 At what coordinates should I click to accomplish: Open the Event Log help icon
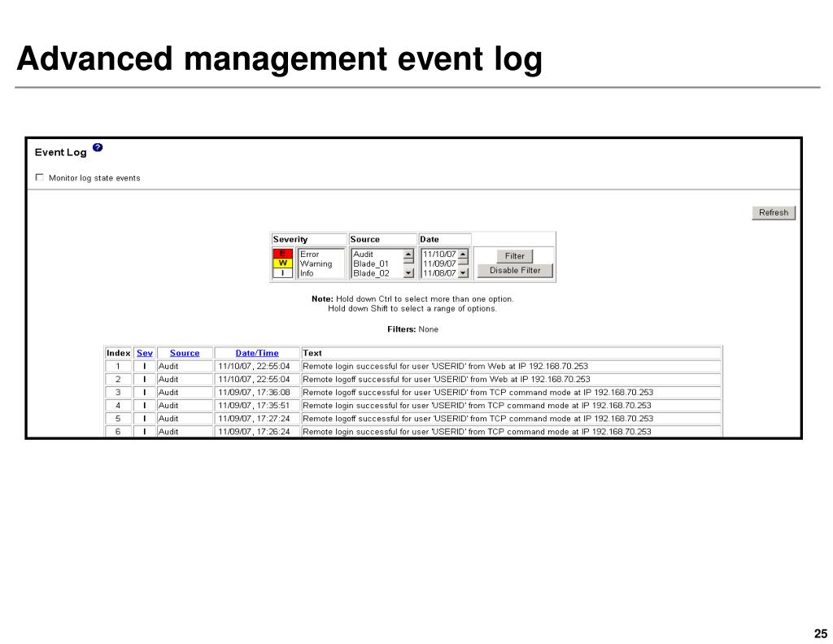[98, 148]
